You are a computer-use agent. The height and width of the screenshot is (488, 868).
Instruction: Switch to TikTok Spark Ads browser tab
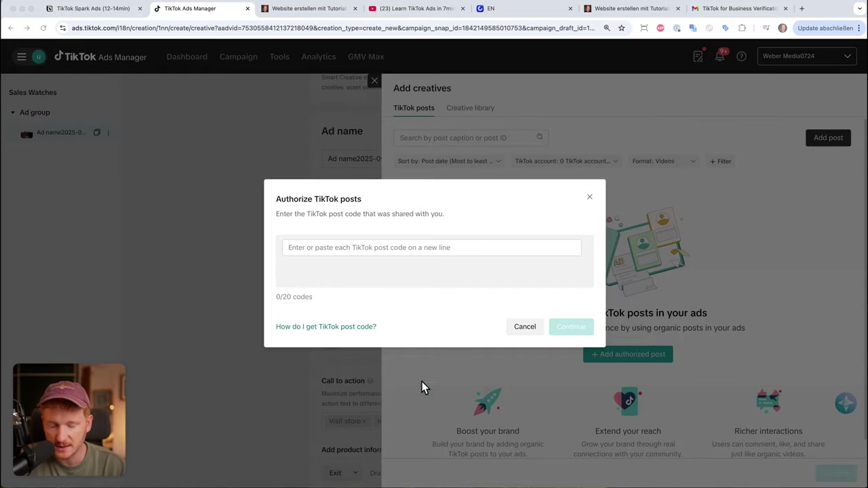(x=93, y=9)
